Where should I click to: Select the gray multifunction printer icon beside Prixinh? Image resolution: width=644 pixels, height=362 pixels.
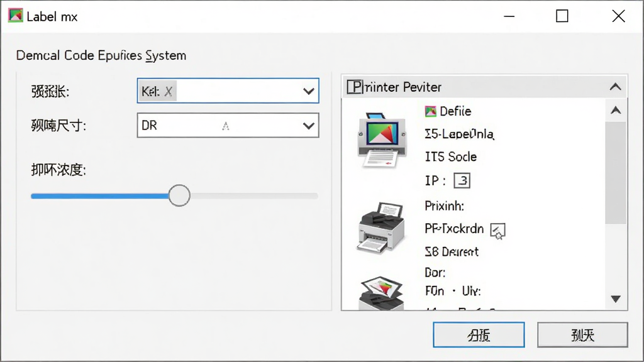382,227
